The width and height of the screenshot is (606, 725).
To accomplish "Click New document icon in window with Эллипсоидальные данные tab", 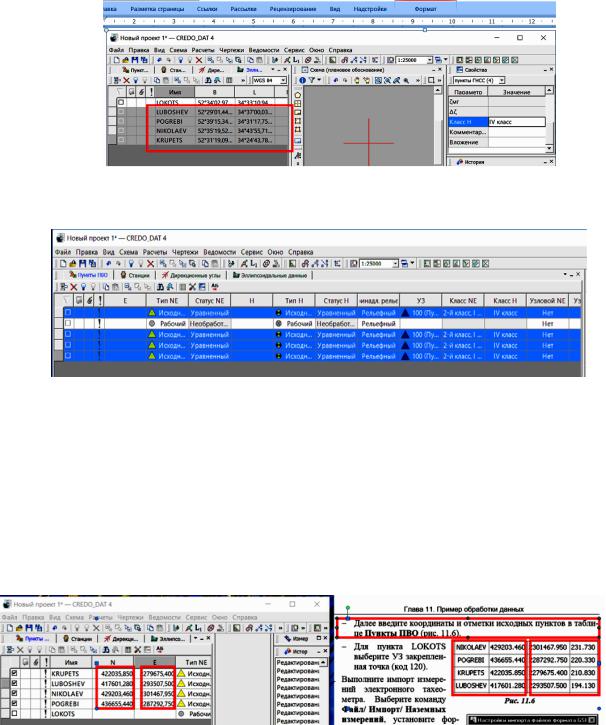I will tap(63, 264).
